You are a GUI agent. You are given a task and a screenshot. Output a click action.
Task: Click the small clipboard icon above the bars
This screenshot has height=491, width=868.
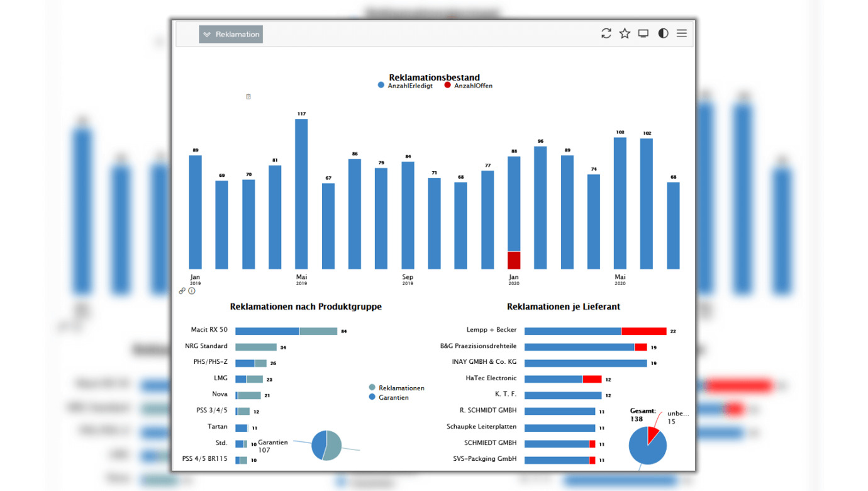coord(248,97)
